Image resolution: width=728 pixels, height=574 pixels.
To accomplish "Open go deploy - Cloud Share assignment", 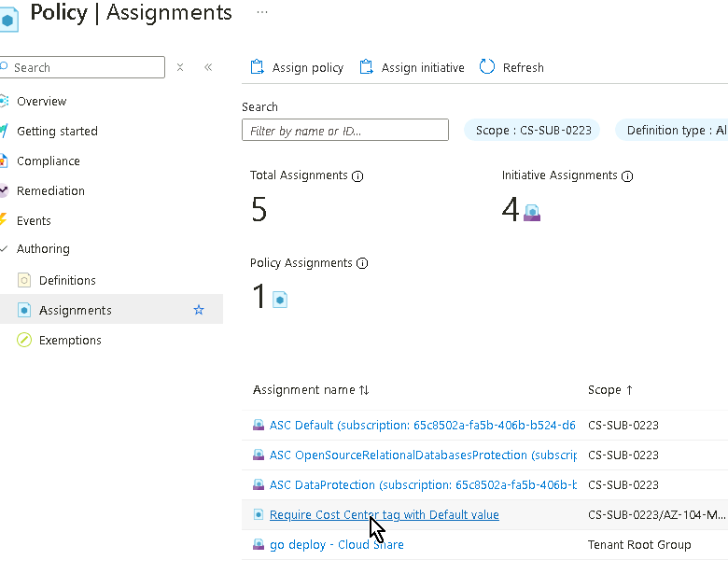I will pyautogui.click(x=337, y=544).
